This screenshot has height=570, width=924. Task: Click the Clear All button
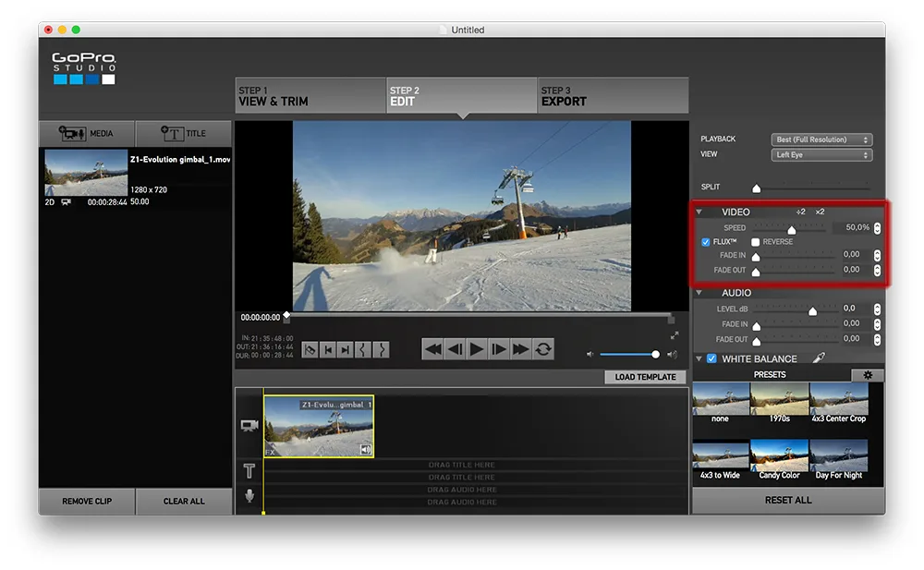[184, 501]
